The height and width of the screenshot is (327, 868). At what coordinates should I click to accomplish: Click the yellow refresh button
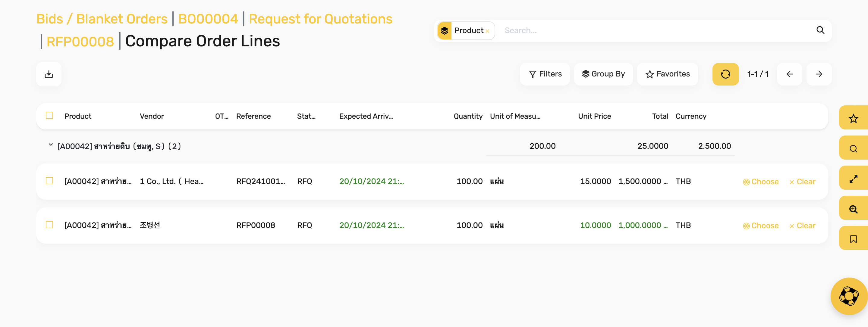[x=725, y=74]
